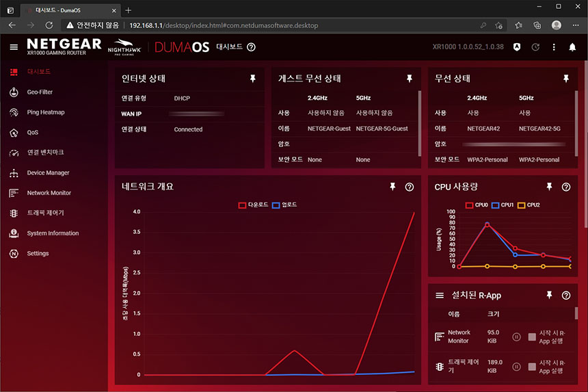
Task: Open QoS from the sidebar
Action: (x=33, y=133)
